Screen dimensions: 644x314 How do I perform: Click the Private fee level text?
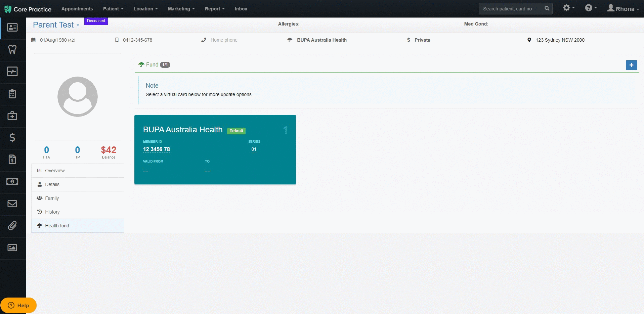pos(422,40)
